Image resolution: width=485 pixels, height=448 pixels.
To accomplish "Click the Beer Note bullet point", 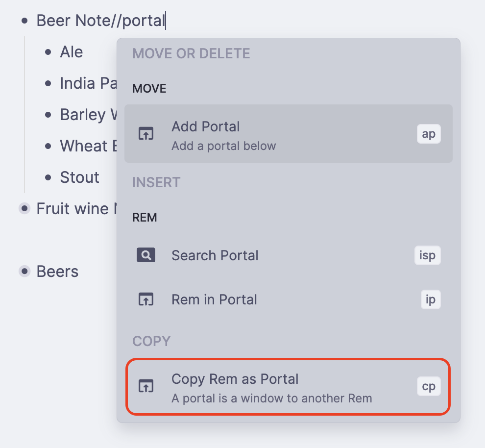I will (24, 21).
